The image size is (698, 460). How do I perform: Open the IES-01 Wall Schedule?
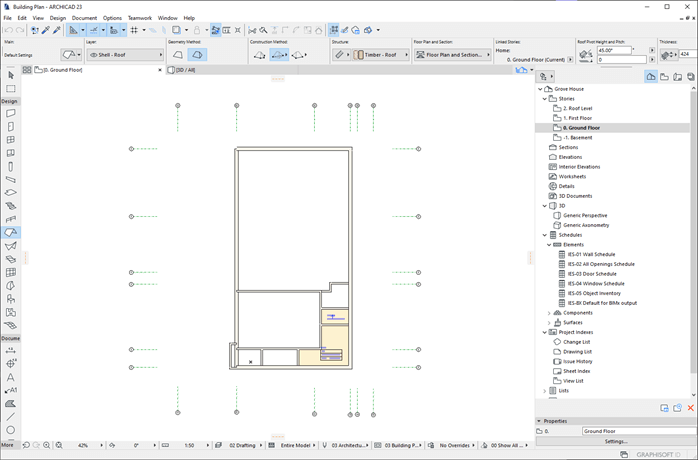click(591, 255)
